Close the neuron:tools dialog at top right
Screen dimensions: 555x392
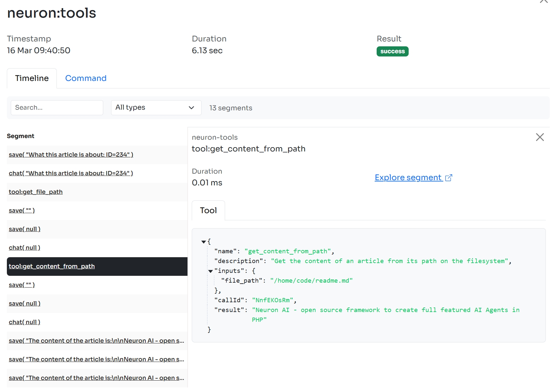544,1
